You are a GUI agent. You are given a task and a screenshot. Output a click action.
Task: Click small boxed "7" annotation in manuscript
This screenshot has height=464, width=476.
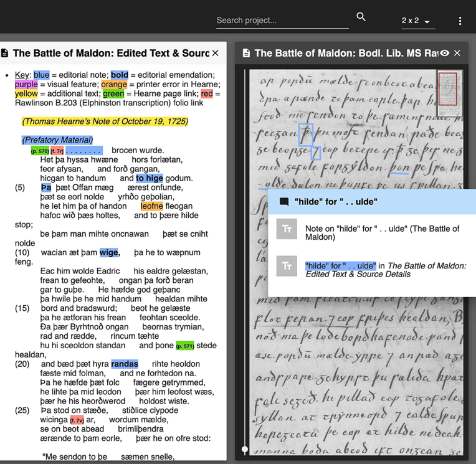(316, 153)
